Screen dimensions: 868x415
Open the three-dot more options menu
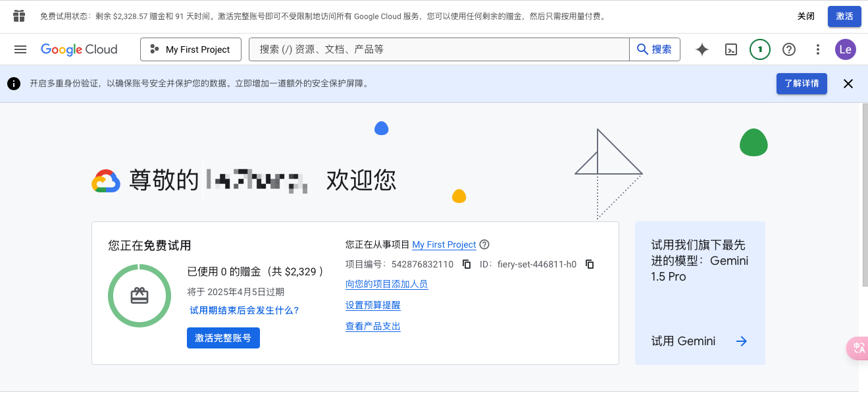point(818,49)
